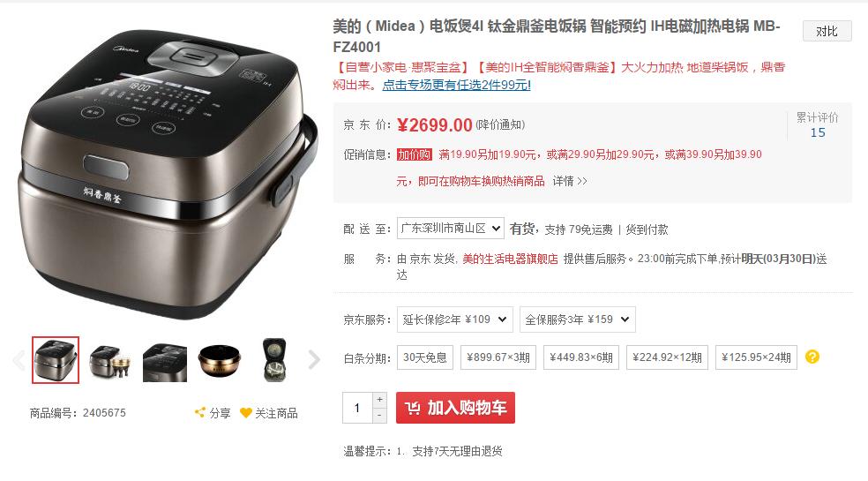Choose the ¥125.95×24期 installment option

[756, 357]
